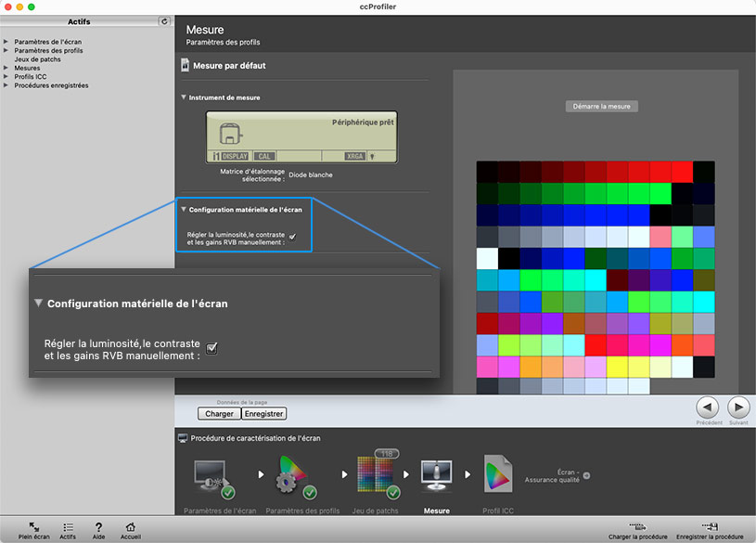Expand Paramètres des profils tree item

point(6,50)
